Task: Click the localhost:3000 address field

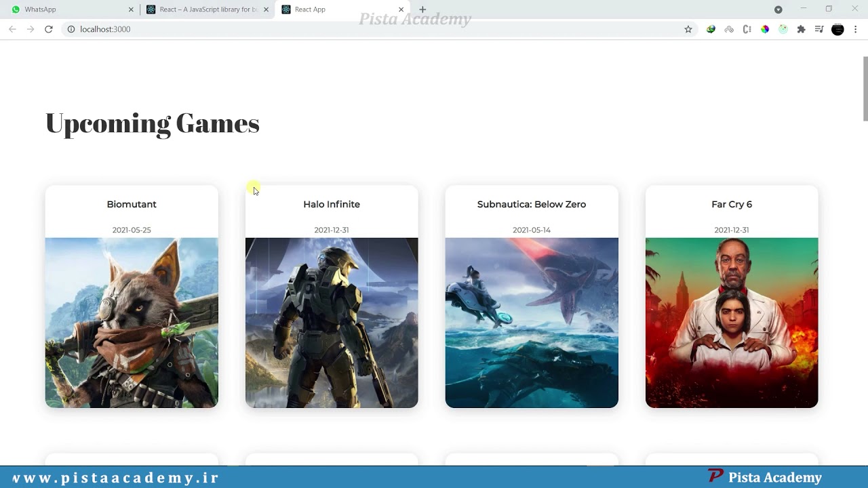Action: coord(380,29)
